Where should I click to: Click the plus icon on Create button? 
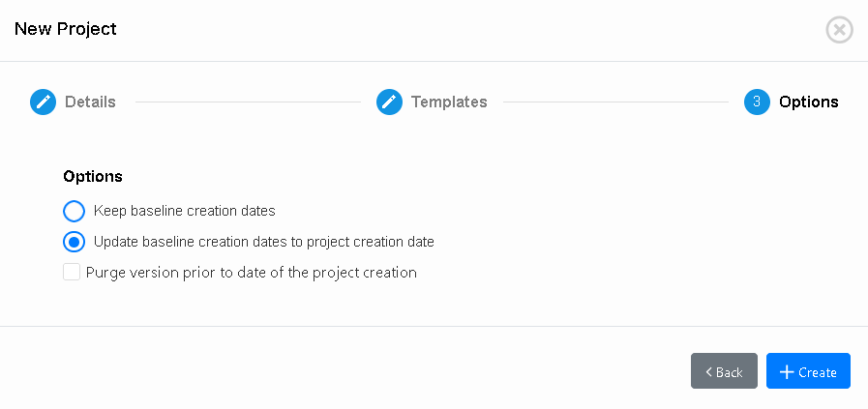tap(787, 372)
